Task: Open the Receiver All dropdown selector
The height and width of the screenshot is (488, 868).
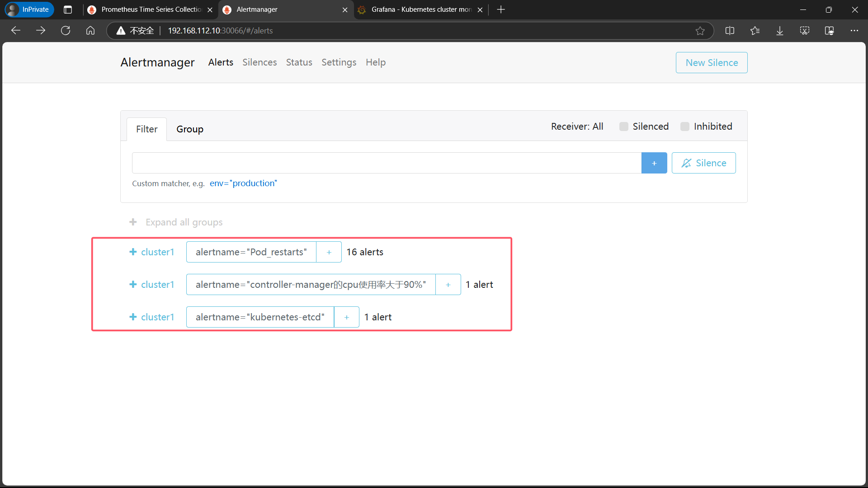Action: pos(577,127)
